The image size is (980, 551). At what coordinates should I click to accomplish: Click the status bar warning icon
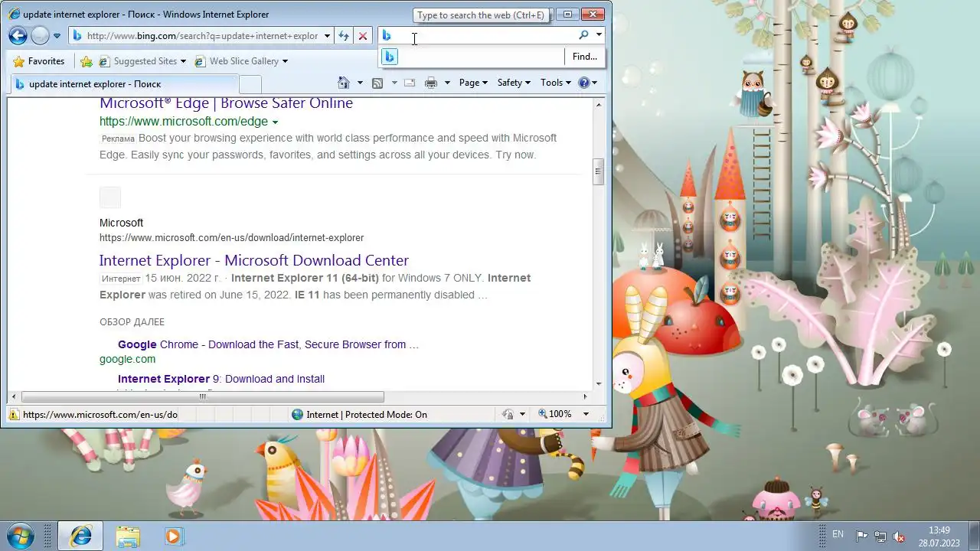click(14, 415)
